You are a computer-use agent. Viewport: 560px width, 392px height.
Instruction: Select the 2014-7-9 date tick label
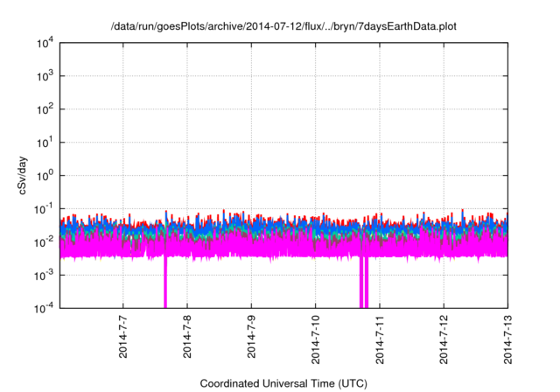251,336
